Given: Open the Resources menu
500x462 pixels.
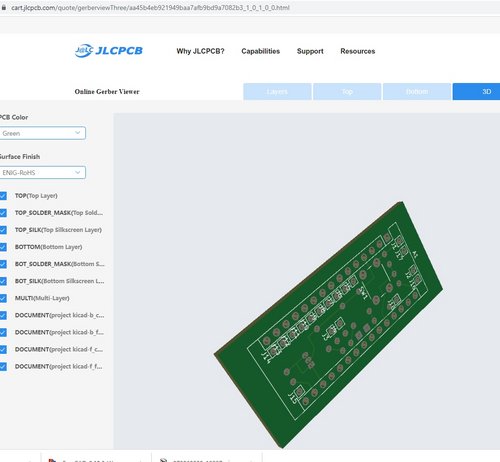Looking at the screenshot, I should (358, 51).
